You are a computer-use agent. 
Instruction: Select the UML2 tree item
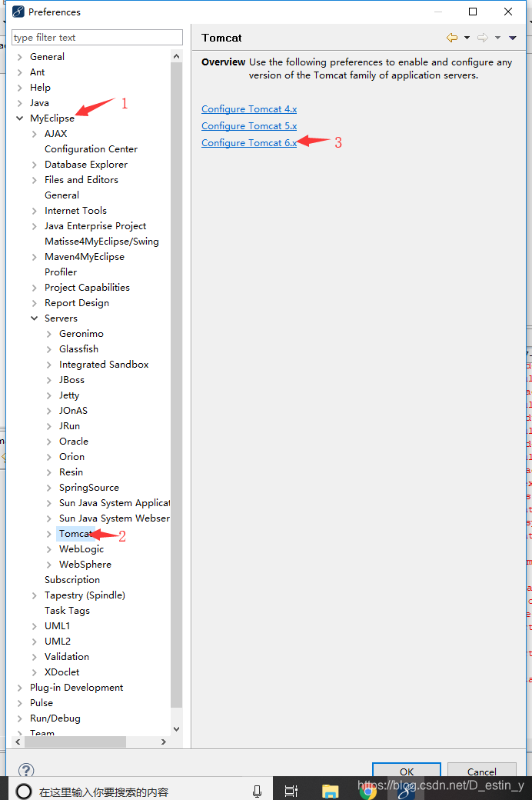pos(58,641)
